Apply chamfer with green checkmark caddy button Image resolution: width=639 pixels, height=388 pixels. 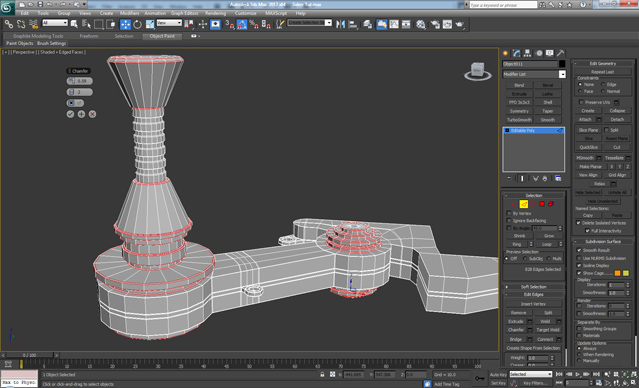[x=70, y=114]
